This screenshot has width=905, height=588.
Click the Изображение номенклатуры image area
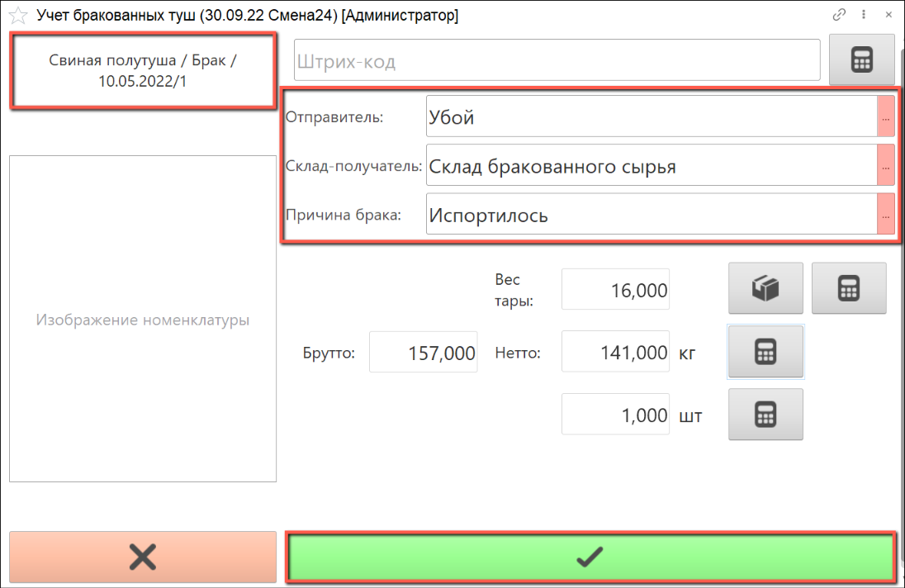pyautogui.click(x=143, y=320)
